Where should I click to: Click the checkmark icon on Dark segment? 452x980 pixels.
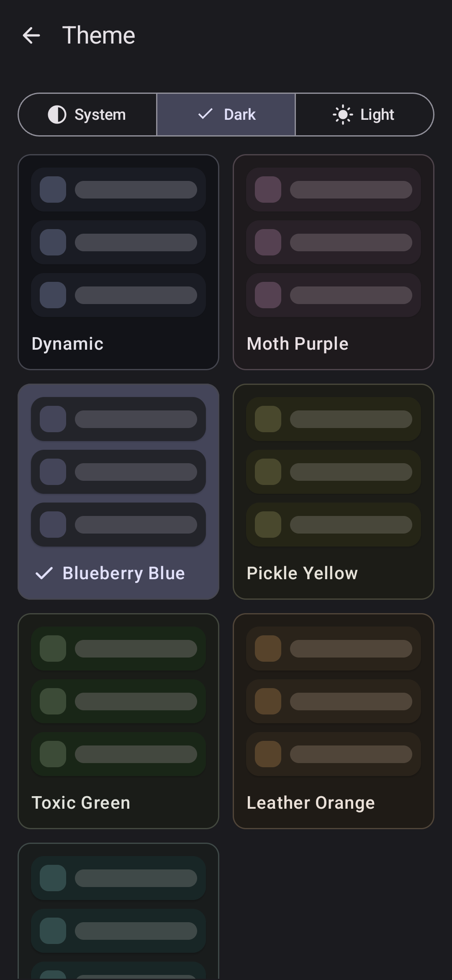205,114
